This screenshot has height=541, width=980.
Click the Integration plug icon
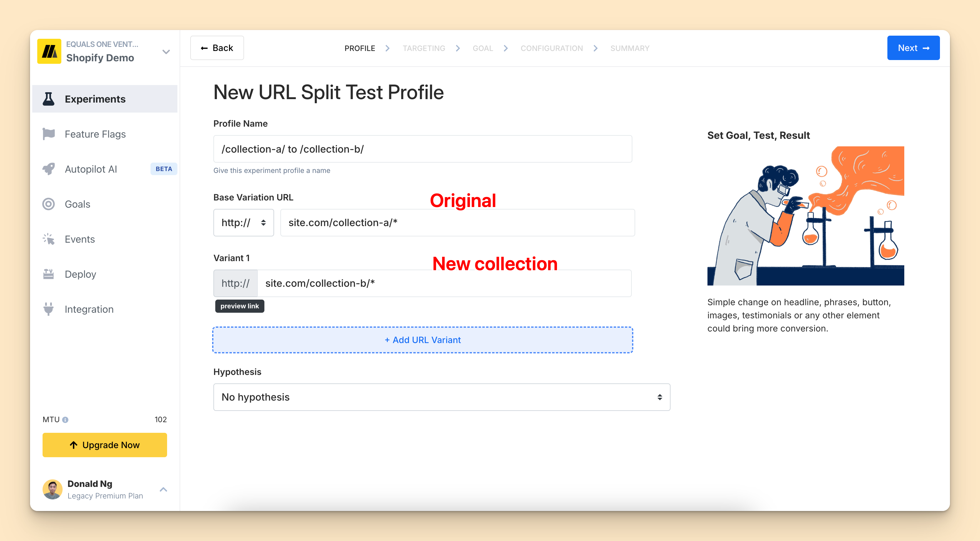pos(48,309)
